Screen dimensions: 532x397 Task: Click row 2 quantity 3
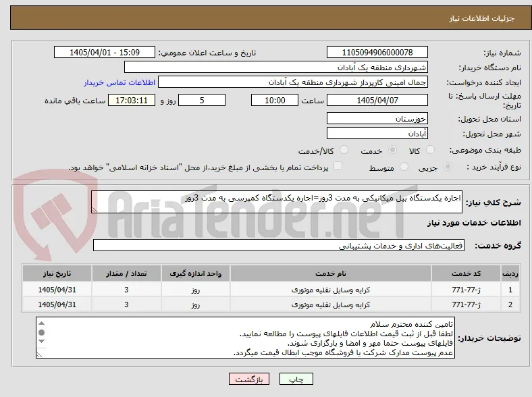(126, 305)
